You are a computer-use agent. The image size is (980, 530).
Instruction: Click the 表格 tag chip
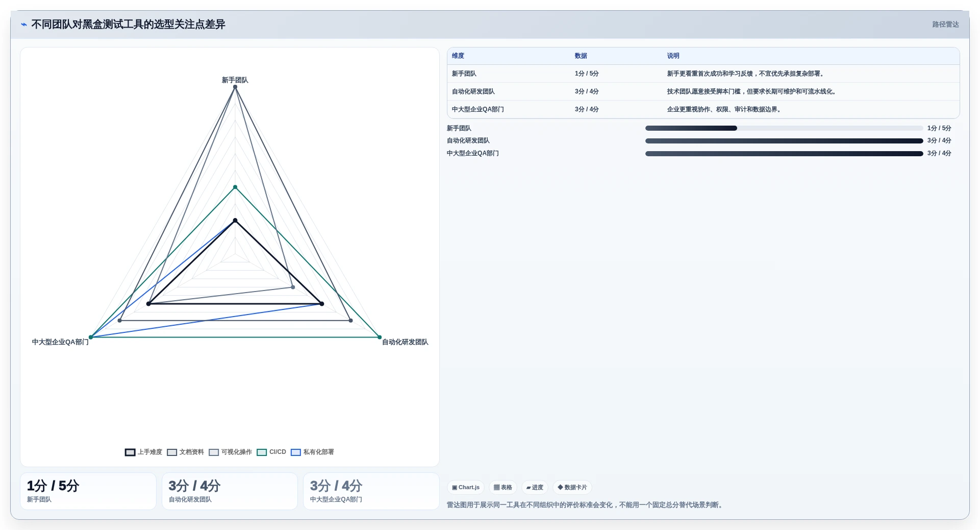[503, 488]
